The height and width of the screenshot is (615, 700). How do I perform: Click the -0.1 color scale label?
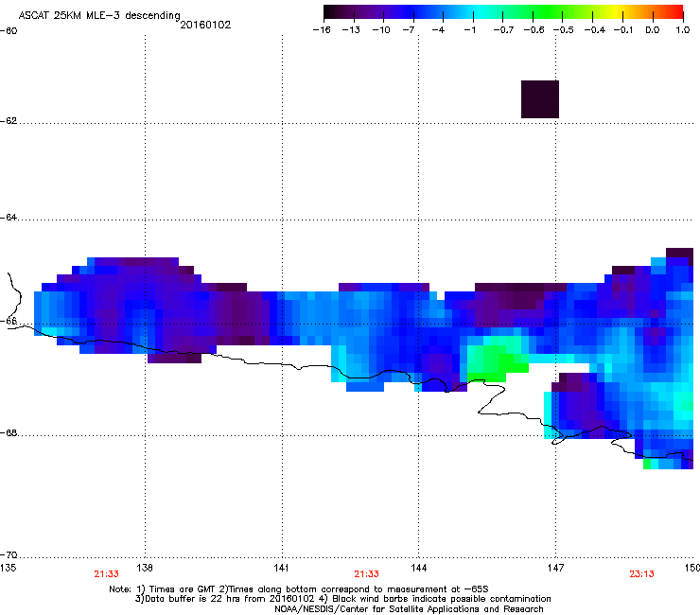[x=623, y=30]
